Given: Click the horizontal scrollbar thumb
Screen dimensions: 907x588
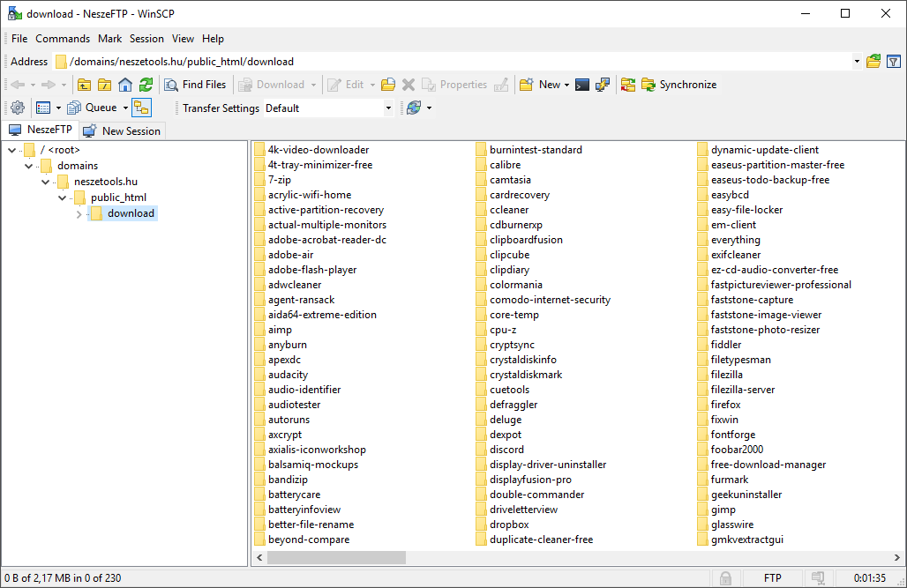Looking at the screenshot, I should (336, 557).
